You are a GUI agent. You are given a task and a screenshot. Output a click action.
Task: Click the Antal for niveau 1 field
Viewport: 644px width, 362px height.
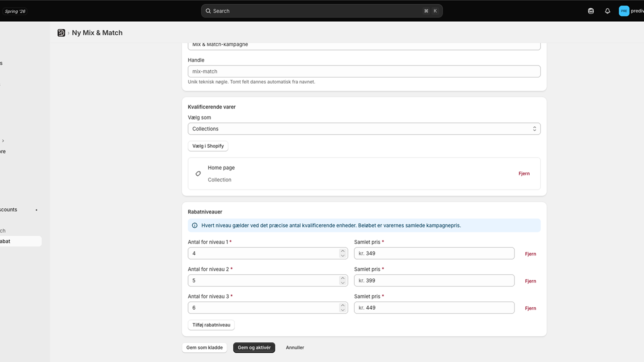[x=268, y=253]
